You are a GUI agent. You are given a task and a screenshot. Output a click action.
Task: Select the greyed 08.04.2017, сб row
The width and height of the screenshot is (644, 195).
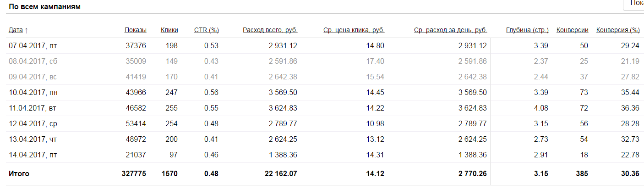coord(33,61)
